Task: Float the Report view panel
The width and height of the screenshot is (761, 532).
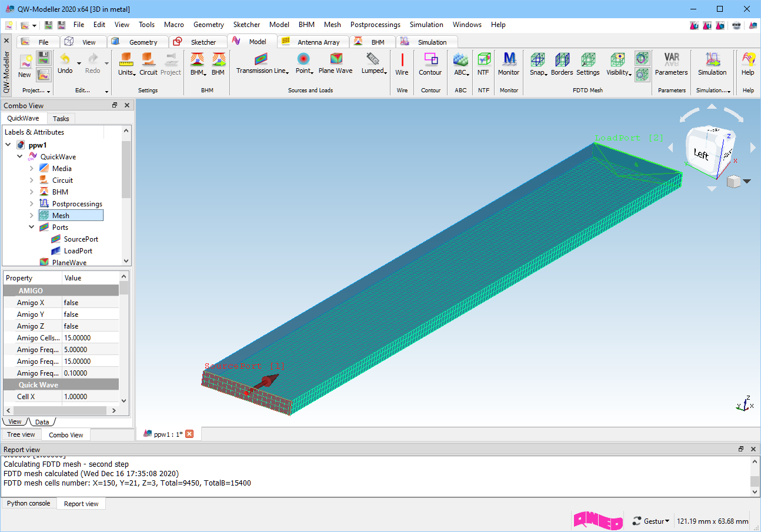Action: pyautogui.click(x=741, y=449)
